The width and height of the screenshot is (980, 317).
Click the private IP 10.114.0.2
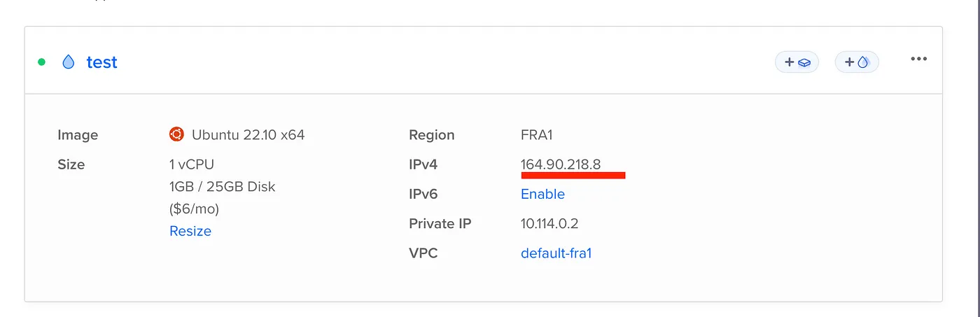pyautogui.click(x=549, y=224)
